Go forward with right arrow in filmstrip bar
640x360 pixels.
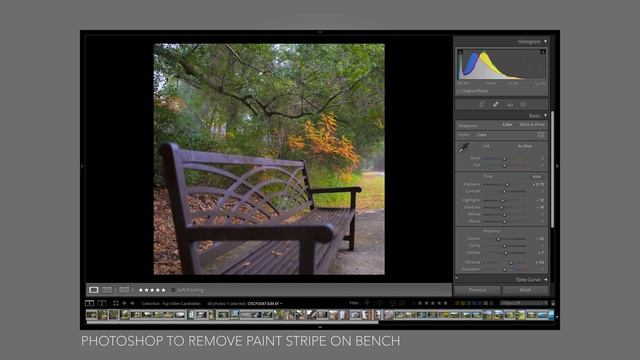pyautogui.click(x=132, y=303)
